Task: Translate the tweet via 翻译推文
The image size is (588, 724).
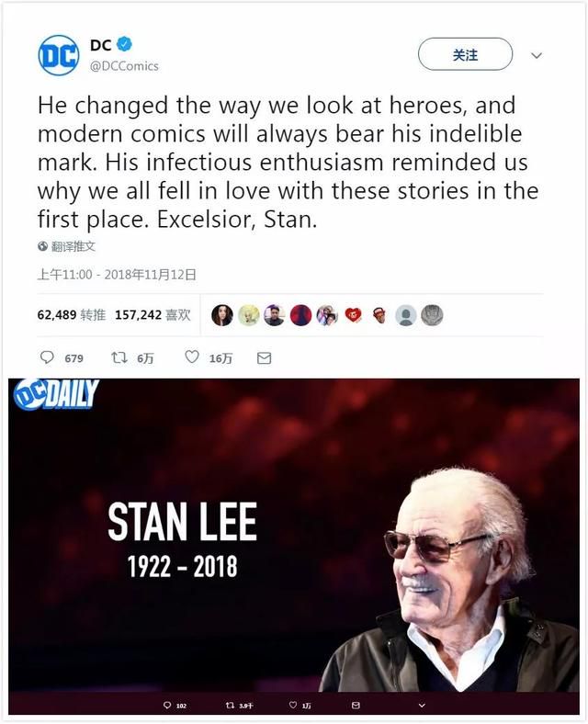Action: [x=73, y=246]
